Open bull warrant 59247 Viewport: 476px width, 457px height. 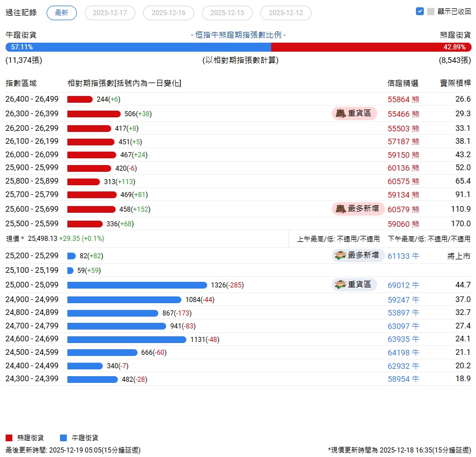(x=403, y=300)
